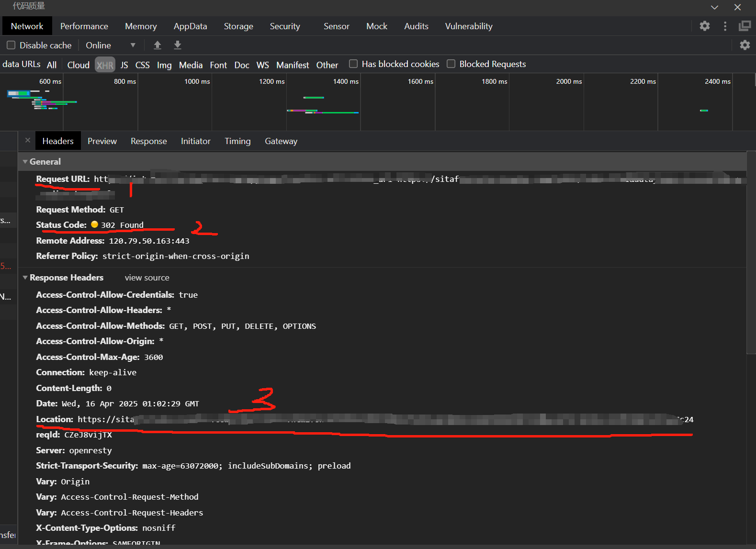This screenshot has height=549, width=756.
Task: Select the Server value openresty
Action: click(90, 450)
